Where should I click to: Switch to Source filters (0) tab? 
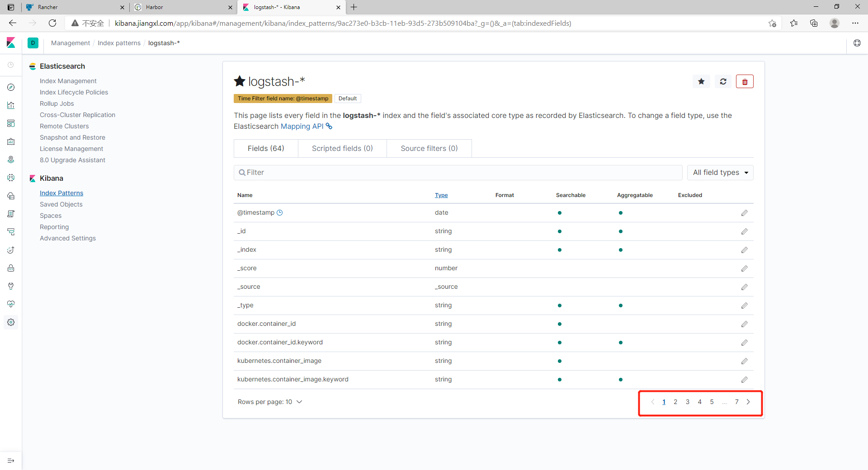coord(429,148)
